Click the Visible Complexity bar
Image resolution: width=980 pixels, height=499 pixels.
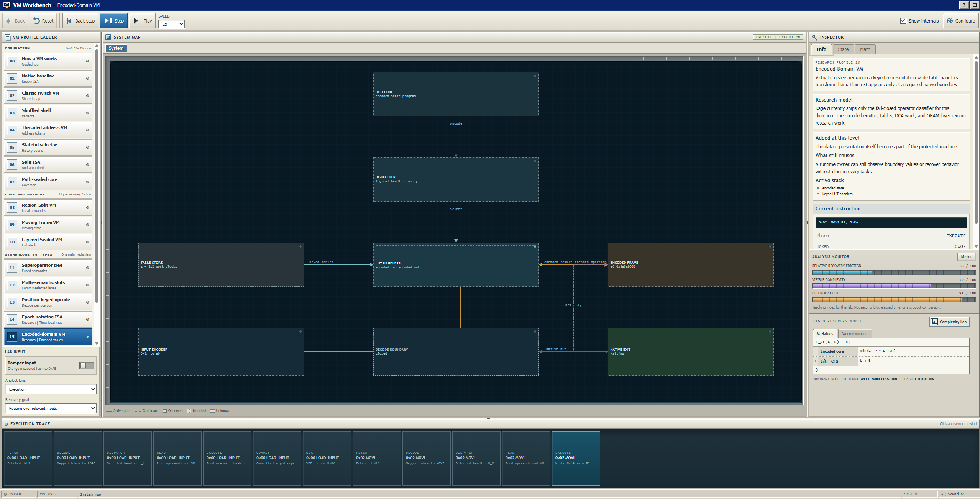894,286
